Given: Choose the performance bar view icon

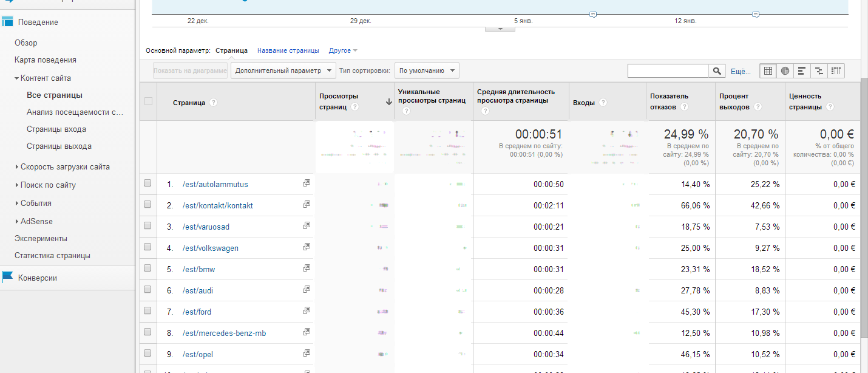Looking at the screenshot, I should point(802,70).
